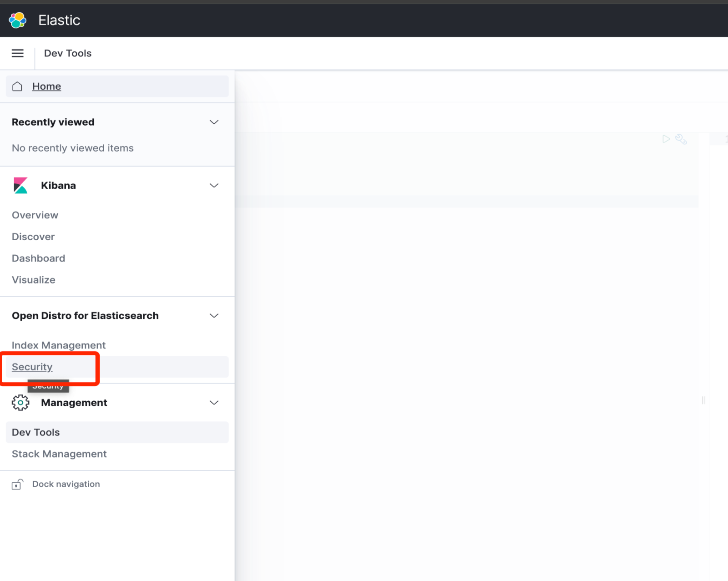The image size is (728, 581).
Task: Enable Dock navigation
Action: [66, 485]
